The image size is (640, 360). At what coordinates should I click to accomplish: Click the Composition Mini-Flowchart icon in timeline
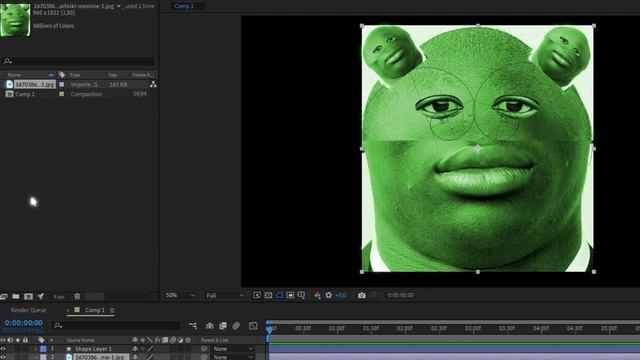193,325
